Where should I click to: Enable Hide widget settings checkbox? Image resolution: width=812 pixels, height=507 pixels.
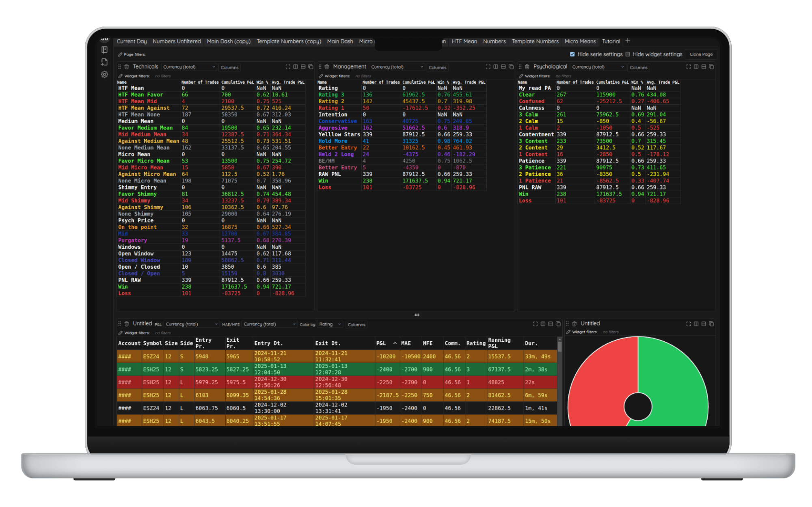[628, 54]
